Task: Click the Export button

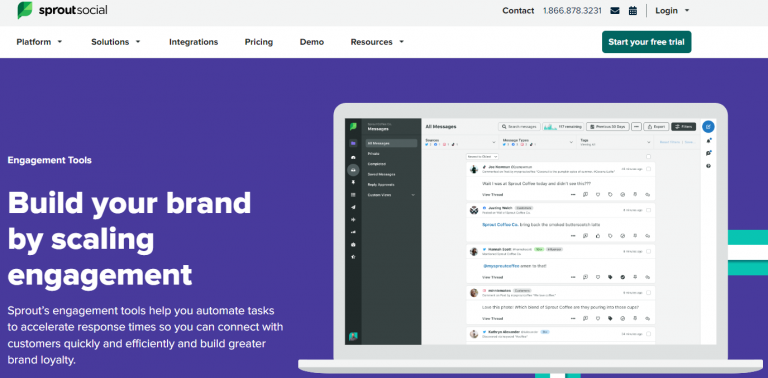Action: pyautogui.click(x=656, y=127)
